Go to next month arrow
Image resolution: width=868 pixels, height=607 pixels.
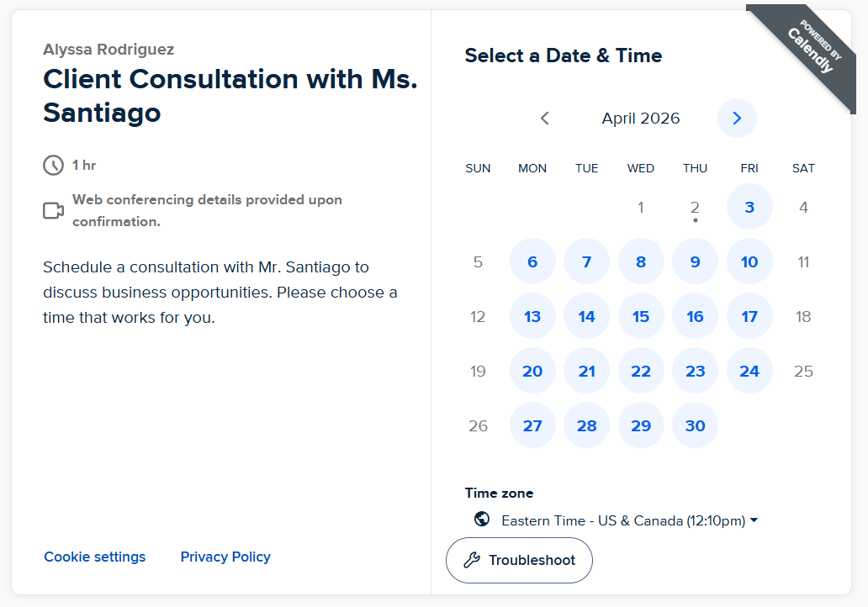(x=737, y=119)
